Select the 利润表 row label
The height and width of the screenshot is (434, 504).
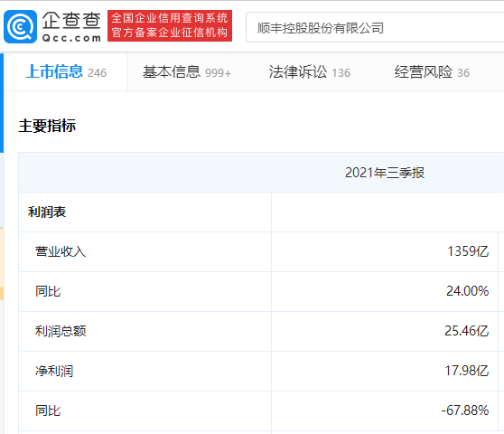[x=47, y=212]
